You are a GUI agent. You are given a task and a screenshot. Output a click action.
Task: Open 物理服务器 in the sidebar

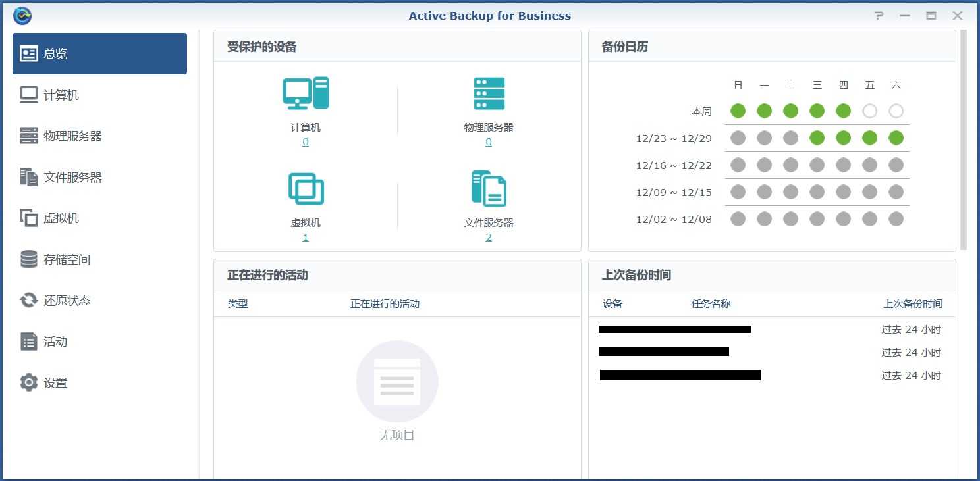(x=99, y=136)
